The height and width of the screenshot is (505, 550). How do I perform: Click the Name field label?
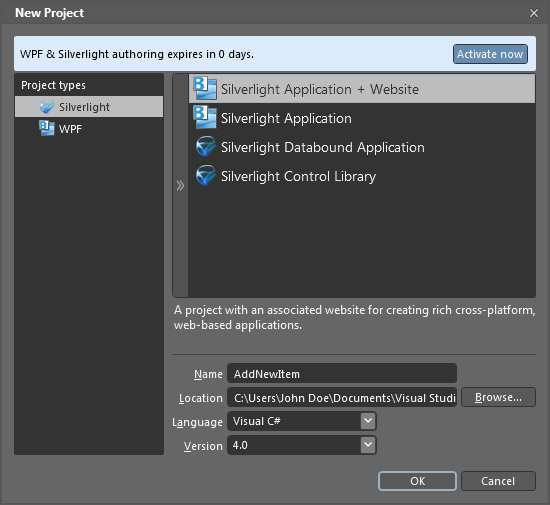pos(208,374)
